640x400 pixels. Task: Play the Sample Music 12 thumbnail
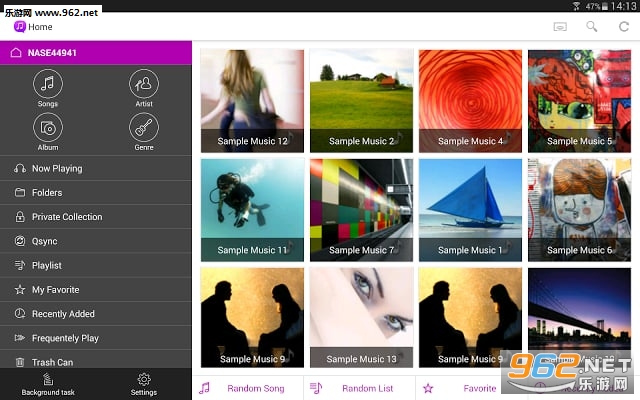pyautogui.click(x=252, y=101)
